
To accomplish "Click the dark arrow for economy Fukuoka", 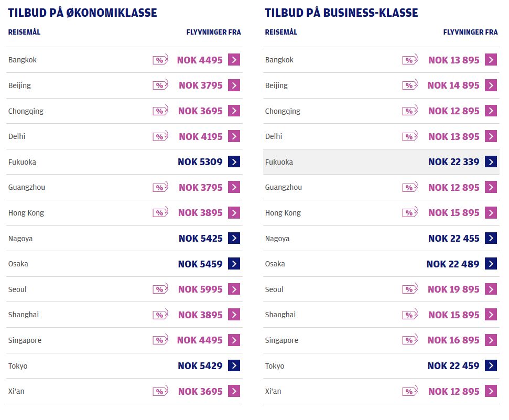I will click(234, 161).
